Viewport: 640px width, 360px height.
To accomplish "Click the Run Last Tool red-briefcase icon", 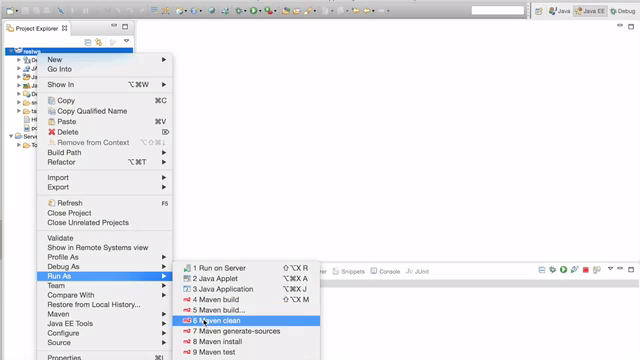I will click(x=268, y=11).
